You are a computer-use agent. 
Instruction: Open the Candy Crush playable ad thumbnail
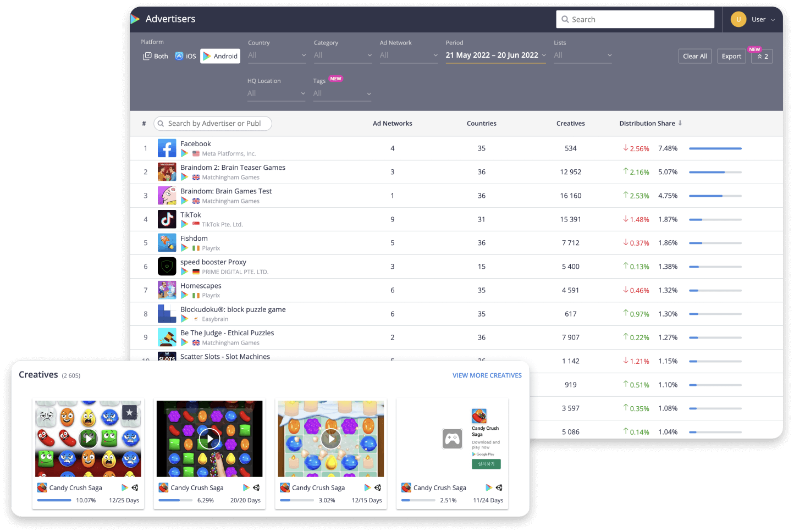point(453,439)
